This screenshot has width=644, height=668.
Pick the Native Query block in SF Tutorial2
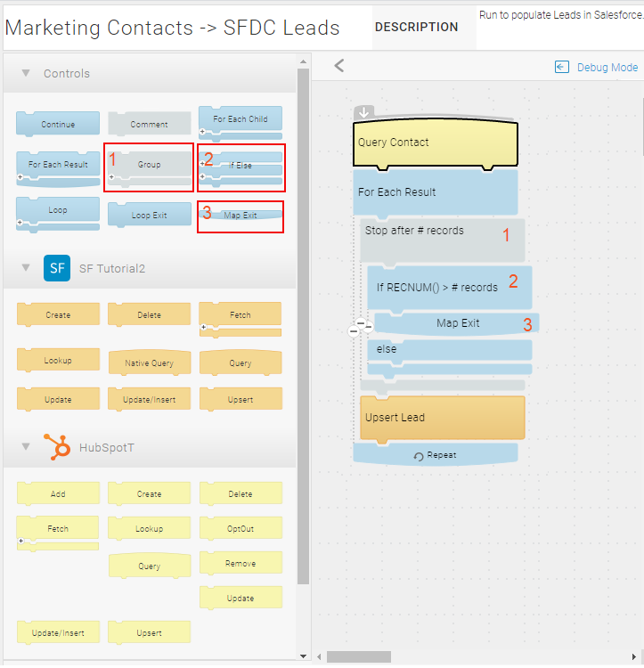pyautogui.click(x=149, y=363)
